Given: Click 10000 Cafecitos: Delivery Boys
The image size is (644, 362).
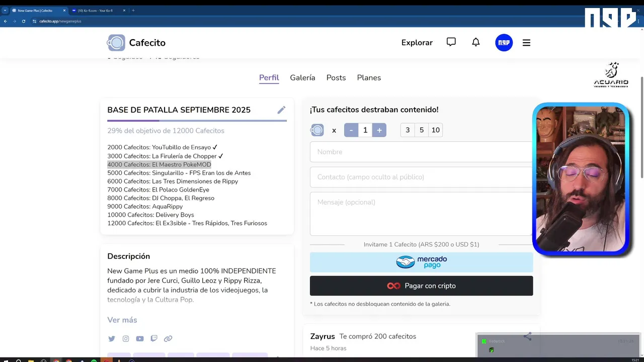Looking at the screenshot, I should pos(150,215).
